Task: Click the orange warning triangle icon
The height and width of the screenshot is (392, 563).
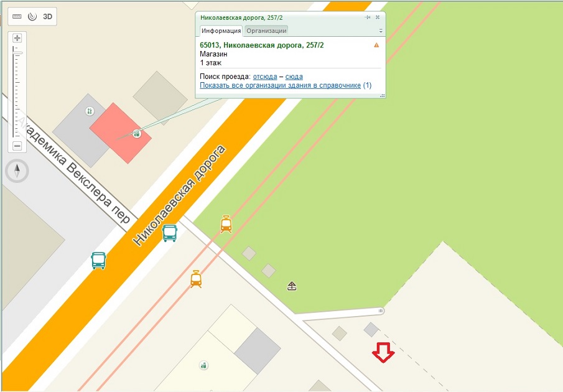Action: click(376, 45)
